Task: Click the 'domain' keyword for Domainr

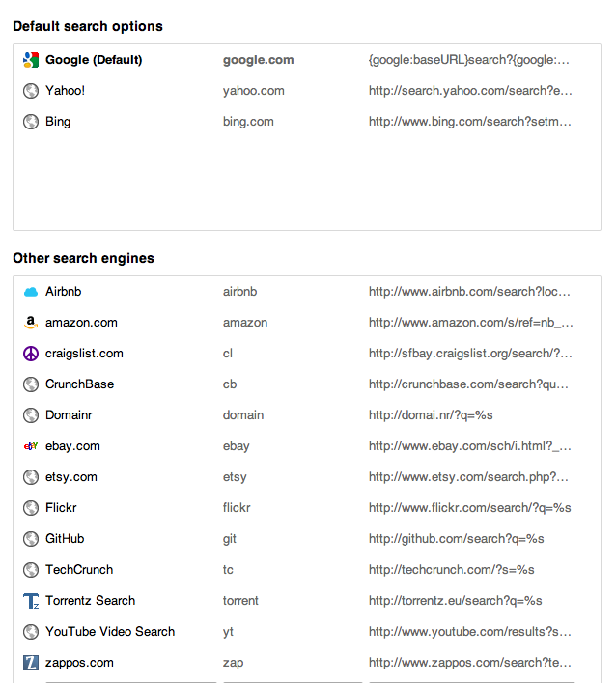Action: [243, 415]
